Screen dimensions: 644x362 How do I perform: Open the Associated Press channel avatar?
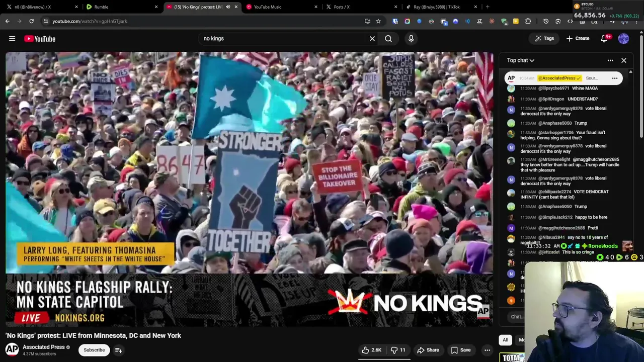click(x=12, y=349)
